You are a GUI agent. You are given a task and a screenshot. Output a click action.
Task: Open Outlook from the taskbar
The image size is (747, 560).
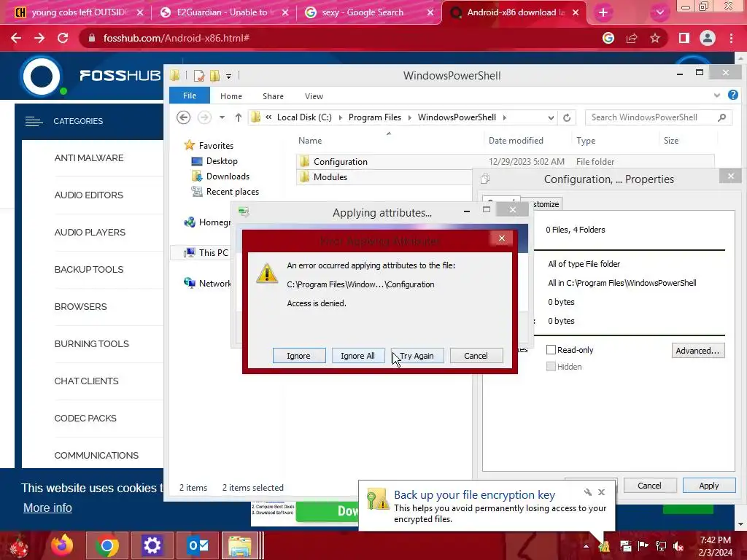pos(198,545)
